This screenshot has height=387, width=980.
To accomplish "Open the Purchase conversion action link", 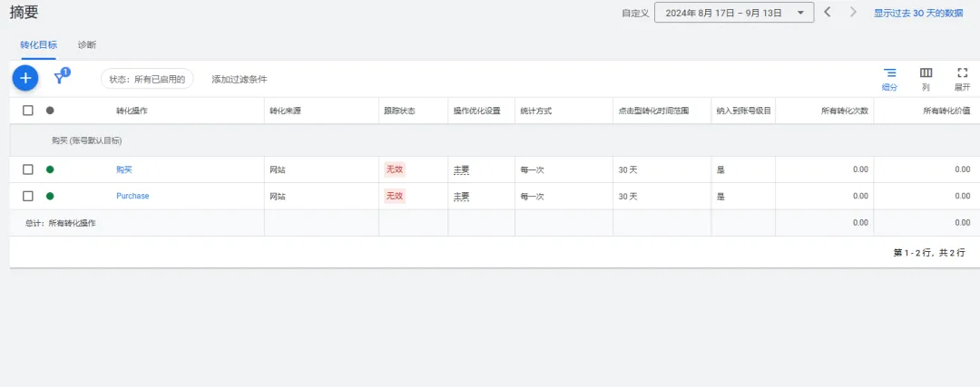I will coord(132,196).
